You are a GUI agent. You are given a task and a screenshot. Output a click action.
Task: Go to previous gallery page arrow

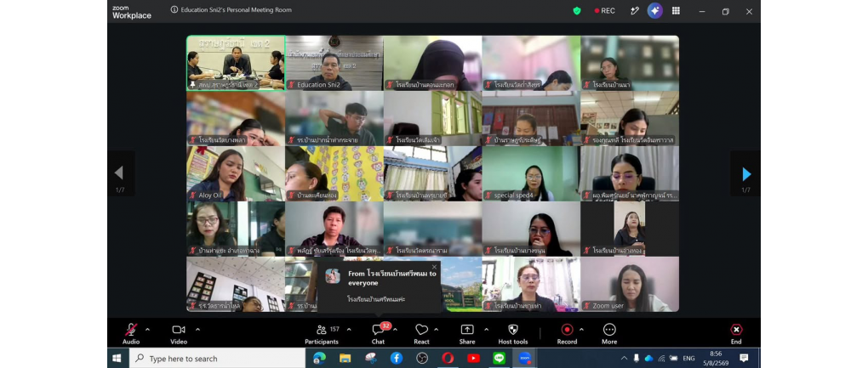[x=119, y=173]
